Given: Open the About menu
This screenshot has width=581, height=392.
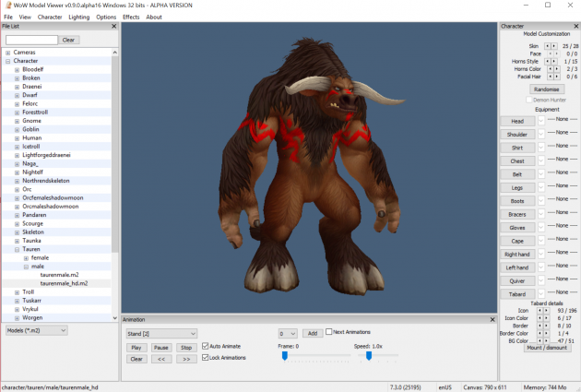Looking at the screenshot, I should coord(154,17).
